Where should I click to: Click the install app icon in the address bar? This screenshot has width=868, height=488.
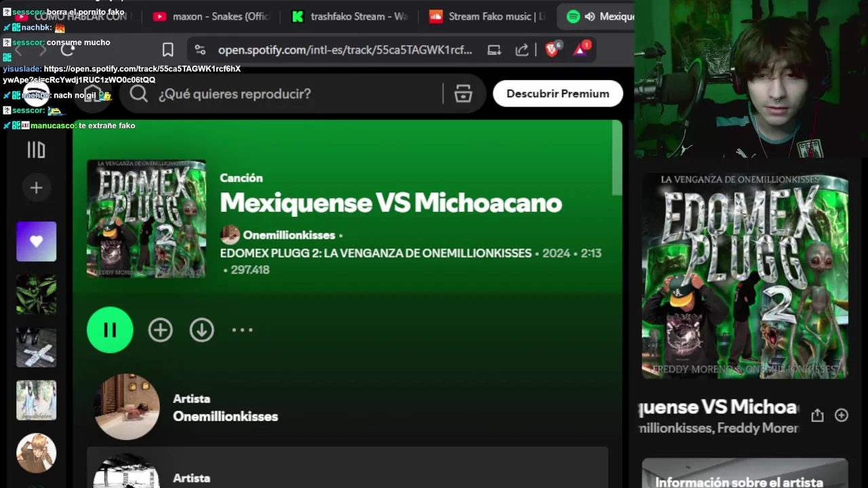coord(494,49)
